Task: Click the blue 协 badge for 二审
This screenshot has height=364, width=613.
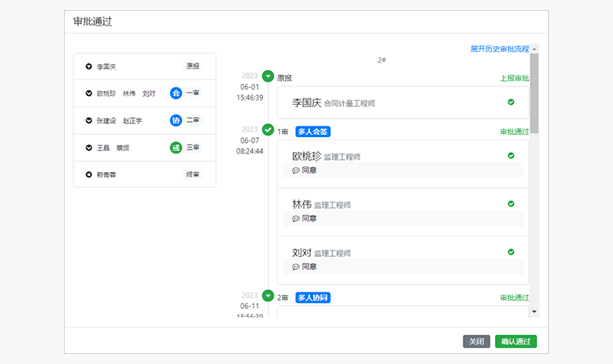Action: click(176, 120)
